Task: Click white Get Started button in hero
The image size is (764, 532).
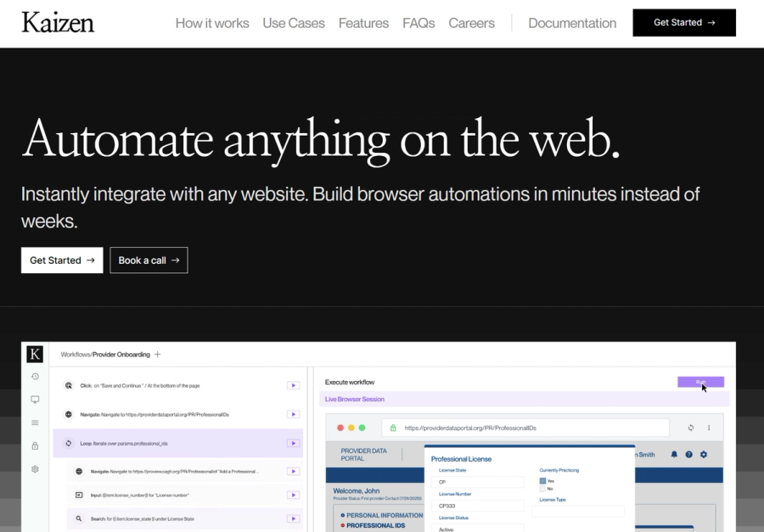Action: pyautogui.click(x=62, y=260)
